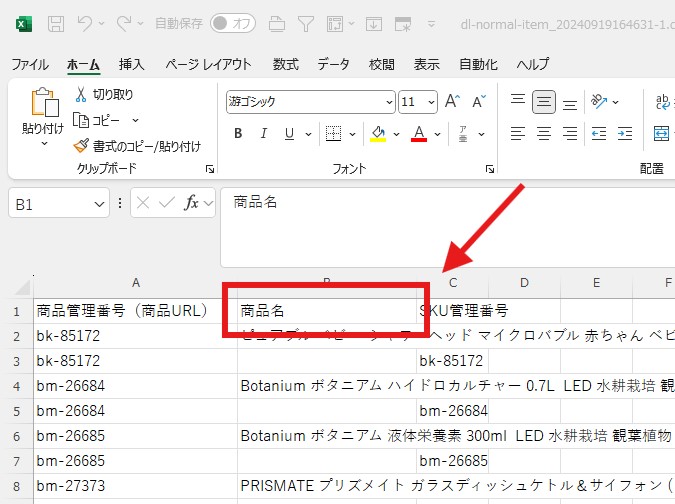The image size is (675, 504).
Task: Switch to the データ ribbon tab
Action: [x=333, y=65]
